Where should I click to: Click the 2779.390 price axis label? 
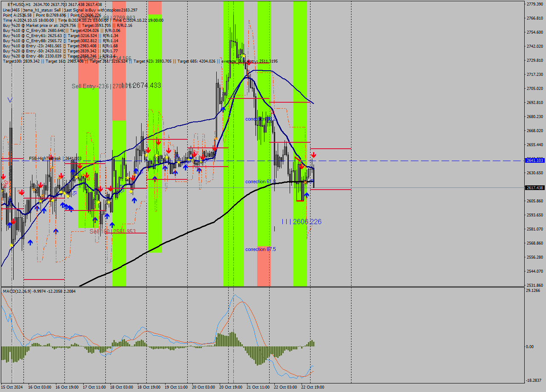click(535, 4)
